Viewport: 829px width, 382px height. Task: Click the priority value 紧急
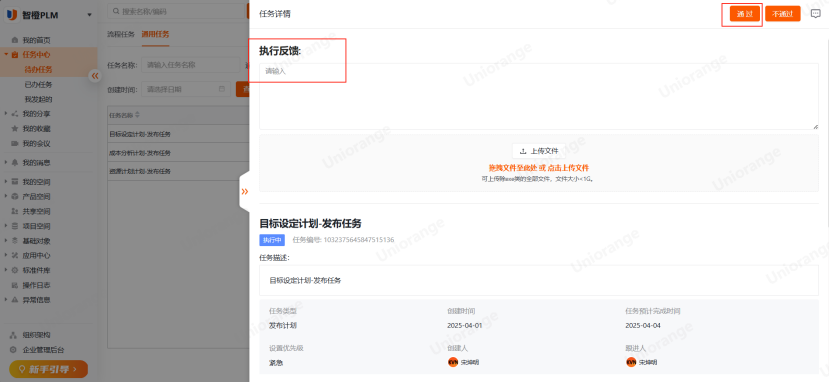[x=276, y=362]
